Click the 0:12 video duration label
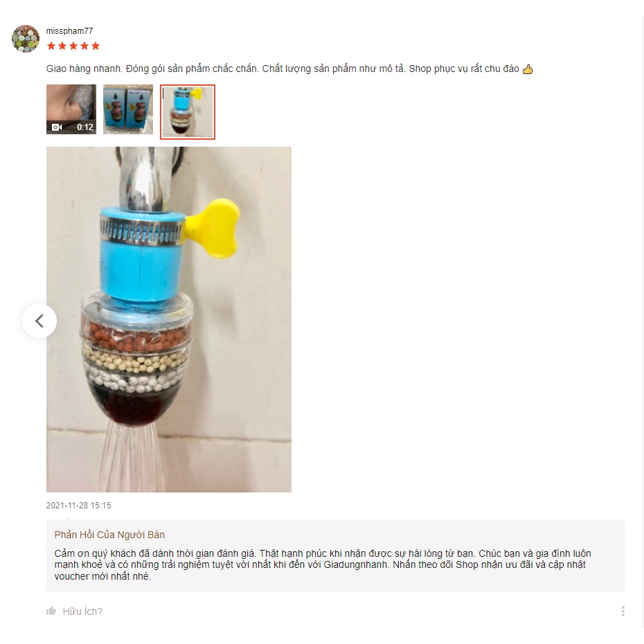The image size is (644, 644). tap(85, 127)
